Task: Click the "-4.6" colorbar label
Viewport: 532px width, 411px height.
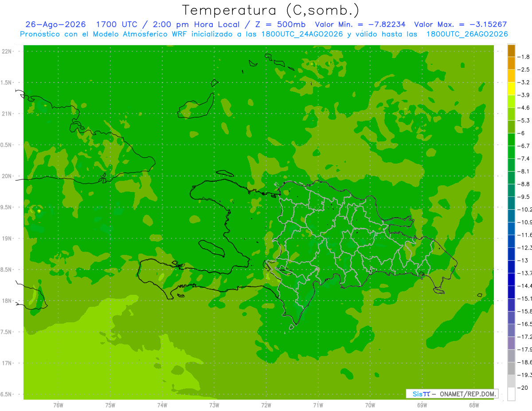Action: (x=523, y=108)
